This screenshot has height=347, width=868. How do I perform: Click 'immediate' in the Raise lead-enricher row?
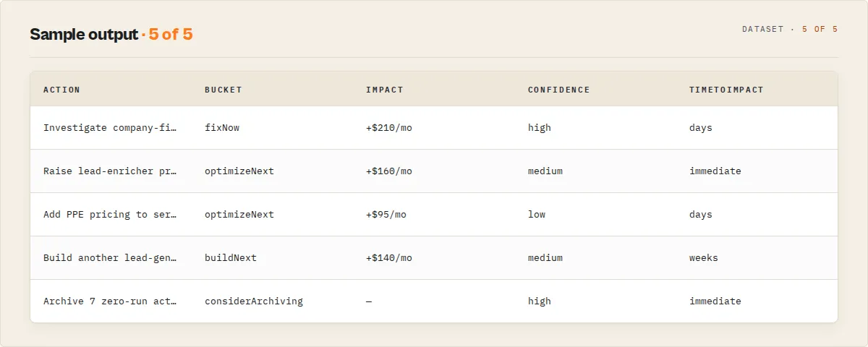coord(715,171)
